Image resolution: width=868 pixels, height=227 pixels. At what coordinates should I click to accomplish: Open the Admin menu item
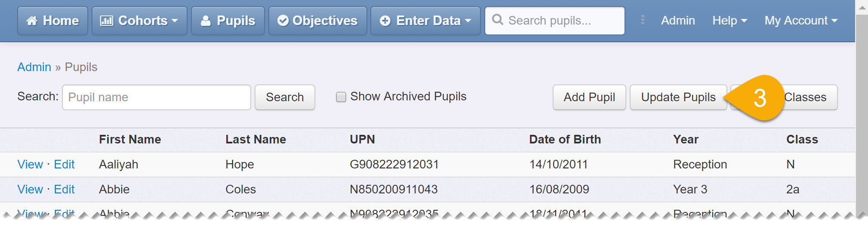coord(678,20)
